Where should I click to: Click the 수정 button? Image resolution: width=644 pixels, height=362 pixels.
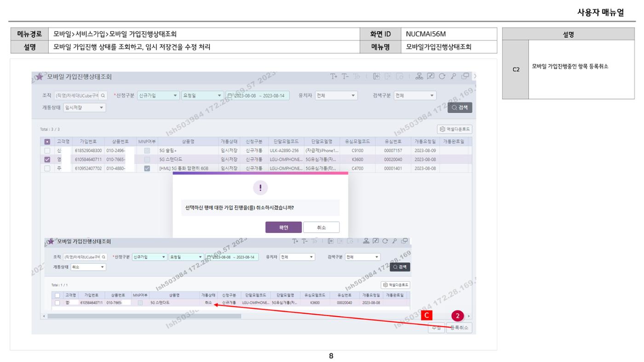pos(436,328)
